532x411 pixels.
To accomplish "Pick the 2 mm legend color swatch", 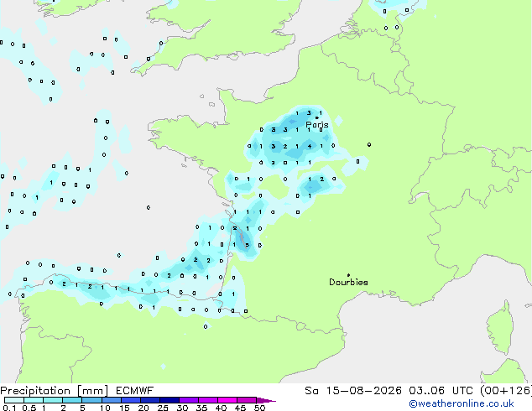I will (72, 400).
